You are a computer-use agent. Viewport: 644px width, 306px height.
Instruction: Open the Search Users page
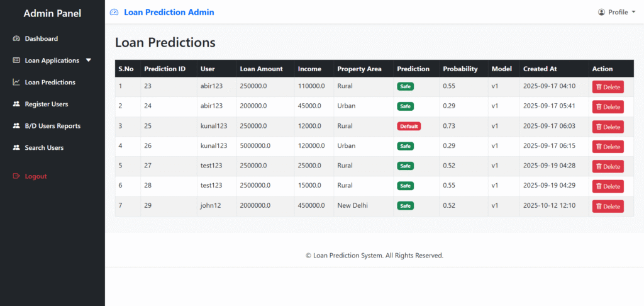coord(44,148)
